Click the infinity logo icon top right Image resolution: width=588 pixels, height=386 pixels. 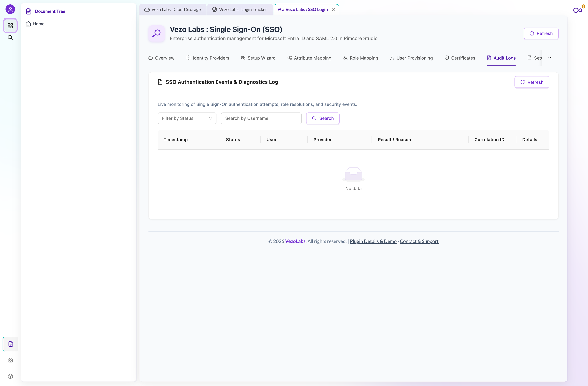(578, 10)
